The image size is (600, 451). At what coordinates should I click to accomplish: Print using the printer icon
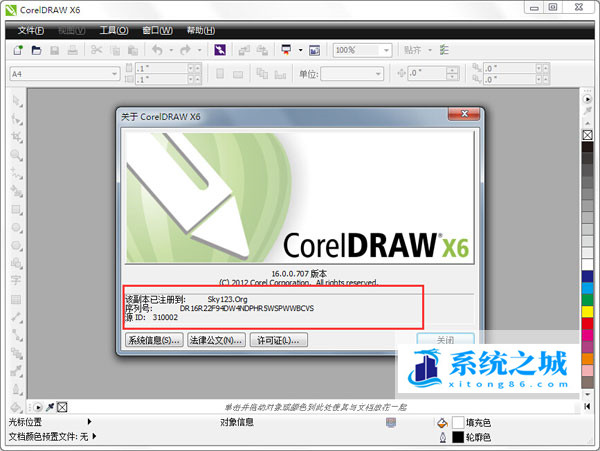pyautogui.click(x=73, y=50)
